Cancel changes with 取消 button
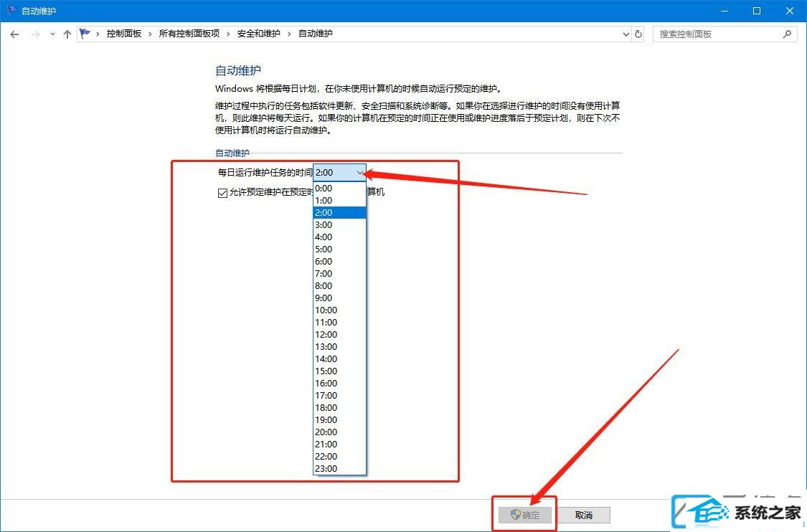 [584, 515]
